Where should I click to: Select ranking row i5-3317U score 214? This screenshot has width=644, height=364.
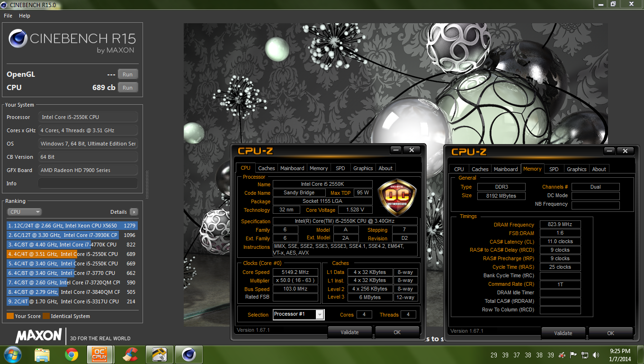coord(72,301)
